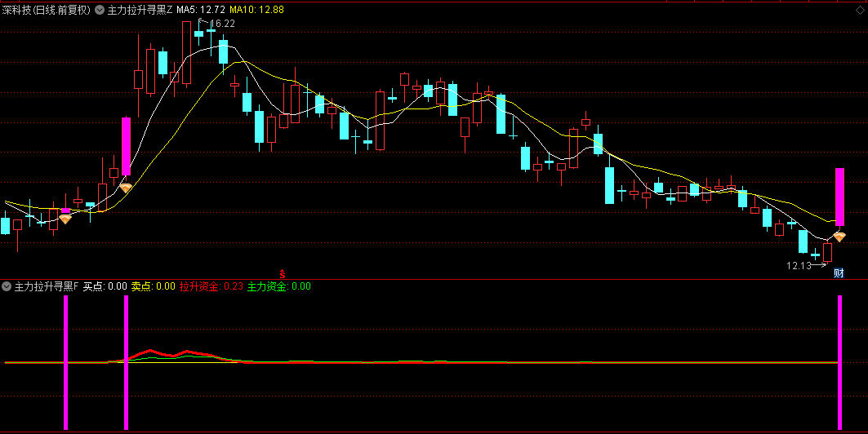Image resolution: width=868 pixels, height=434 pixels.
Task: Click the red S marker below the chart
Action: tap(283, 273)
